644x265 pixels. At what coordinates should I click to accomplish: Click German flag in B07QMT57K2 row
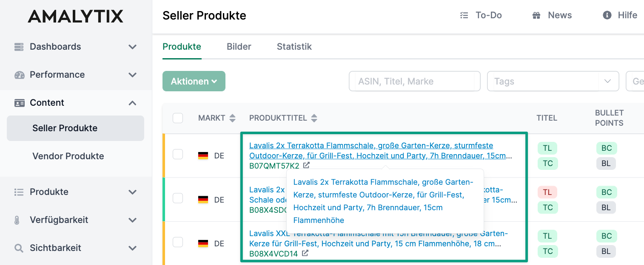pos(203,156)
